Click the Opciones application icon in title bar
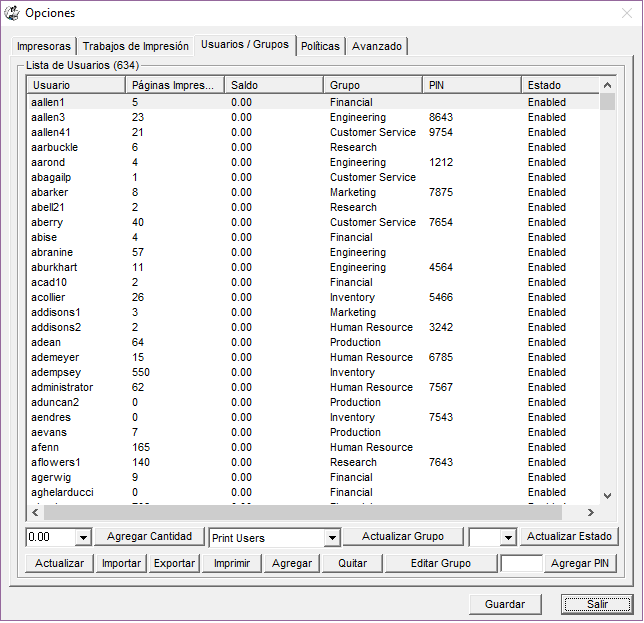This screenshot has width=644, height=623. pyautogui.click(x=12, y=13)
